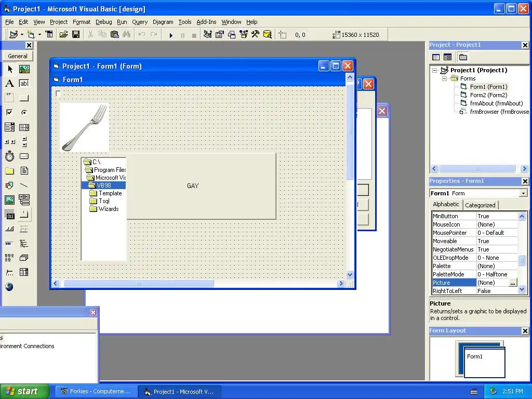Open the Add-Ins menu
This screenshot has height=399, width=532.
pyautogui.click(x=206, y=22)
